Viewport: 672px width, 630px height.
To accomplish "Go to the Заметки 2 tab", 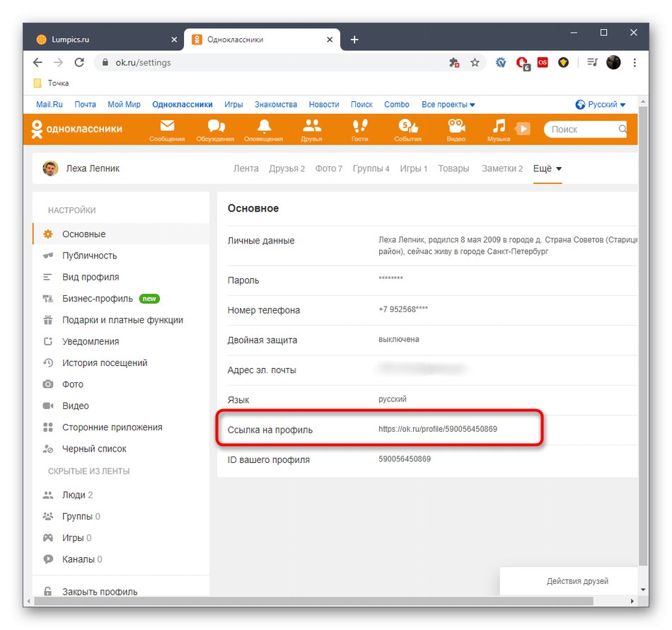I will 502,168.
